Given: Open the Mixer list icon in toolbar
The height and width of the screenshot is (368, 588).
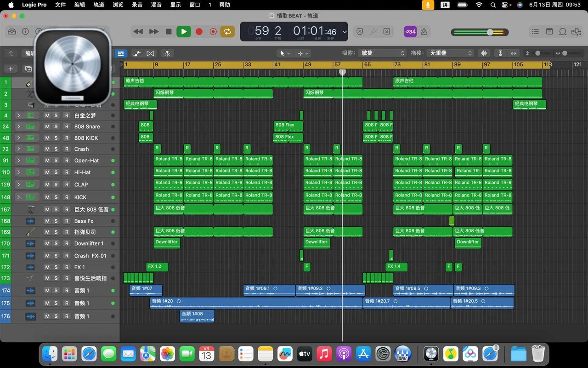Looking at the screenshot, I should point(536,32).
